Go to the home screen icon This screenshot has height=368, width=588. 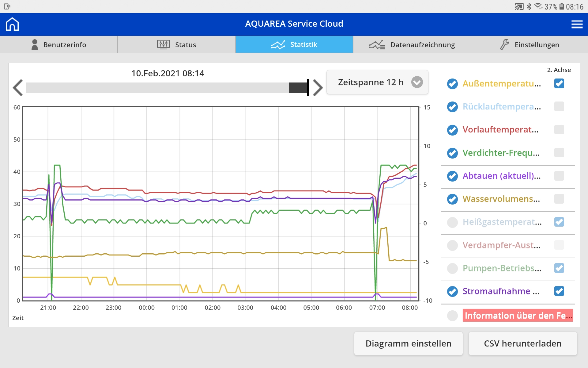pyautogui.click(x=12, y=24)
